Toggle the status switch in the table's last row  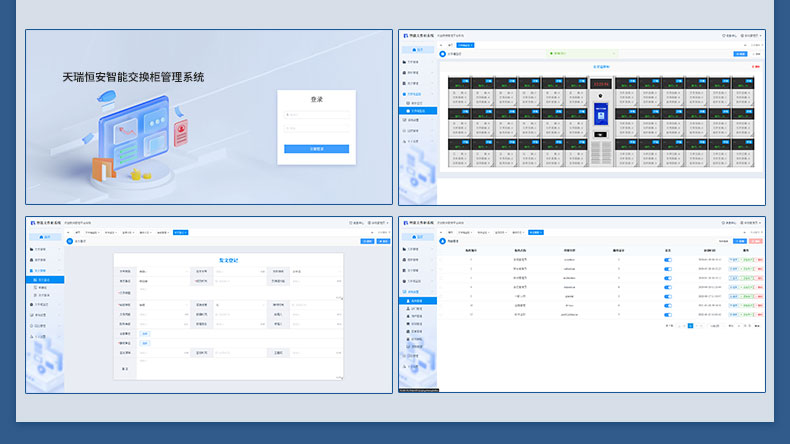668,314
